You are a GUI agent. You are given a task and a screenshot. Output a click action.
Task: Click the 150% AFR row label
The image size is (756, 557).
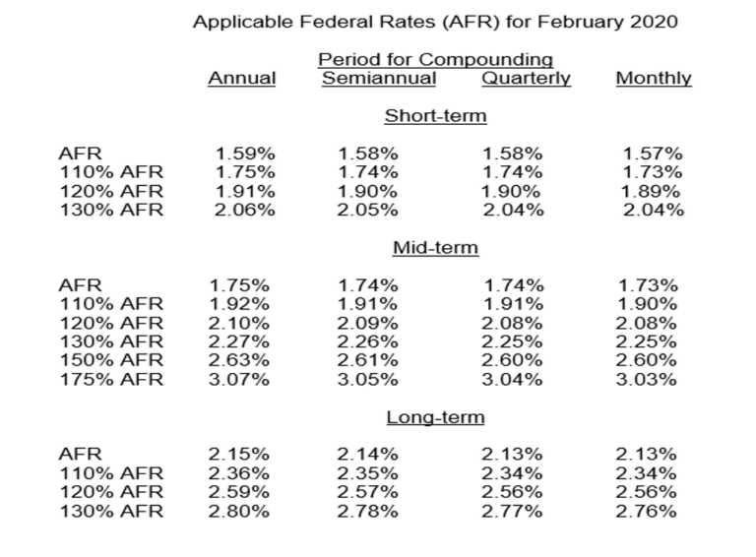coord(109,362)
